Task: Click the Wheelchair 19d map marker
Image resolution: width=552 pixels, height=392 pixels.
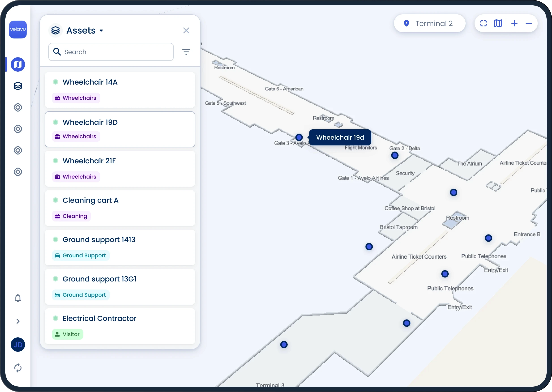Action: (299, 137)
